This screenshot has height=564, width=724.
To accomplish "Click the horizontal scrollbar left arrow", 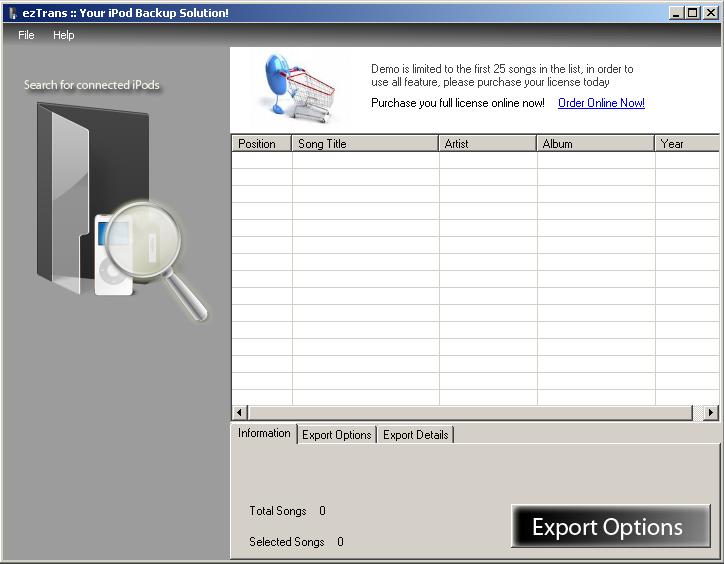I will (x=239, y=412).
